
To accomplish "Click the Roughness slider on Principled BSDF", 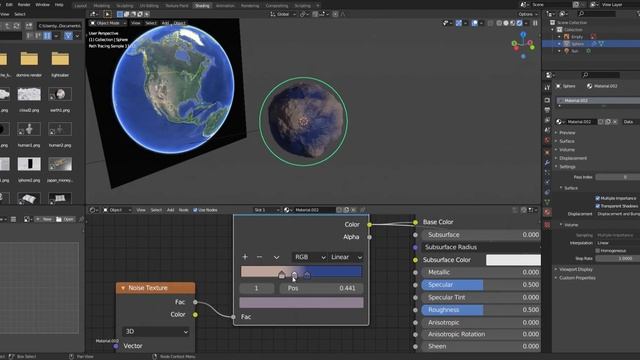I will coord(481,310).
